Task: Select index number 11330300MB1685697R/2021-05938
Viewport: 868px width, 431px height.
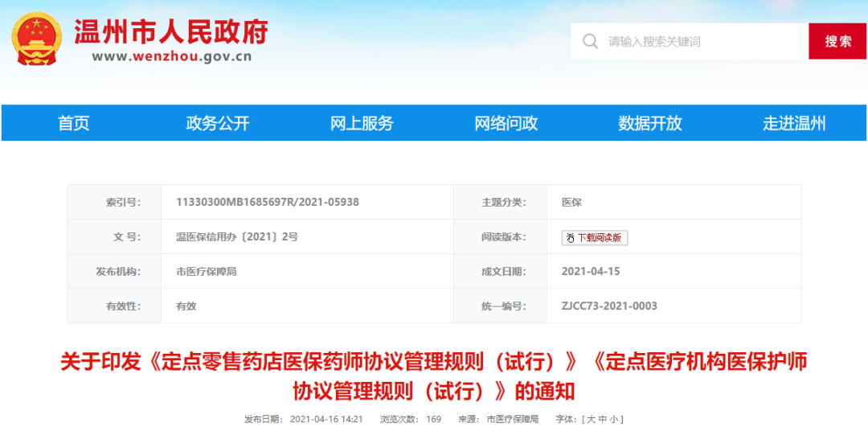Action: pos(268,202)
